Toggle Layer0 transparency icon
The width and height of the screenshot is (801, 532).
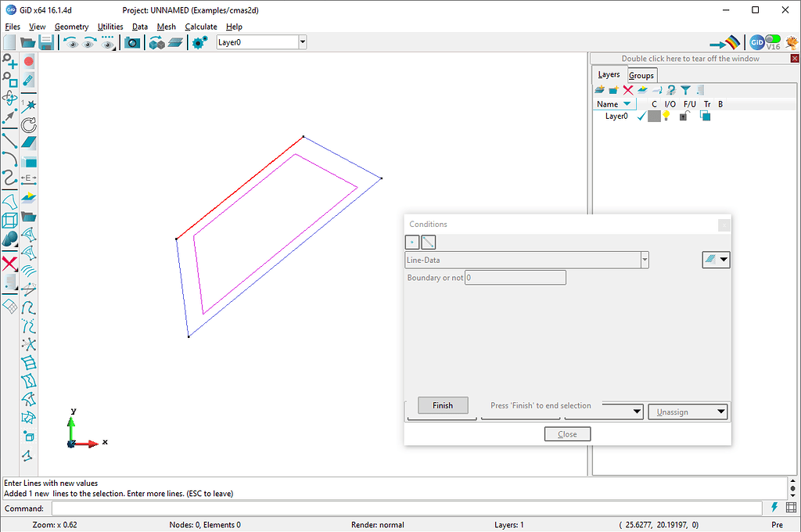point(705,116)
